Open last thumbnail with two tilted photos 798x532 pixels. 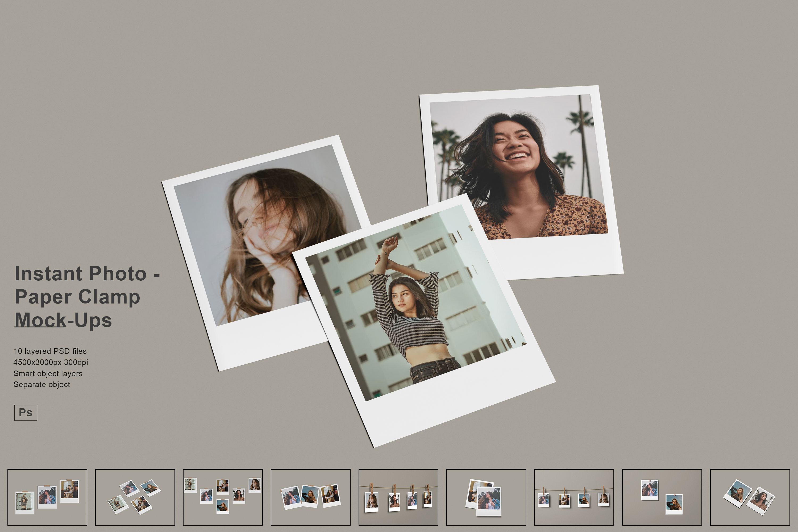pos(750,497)
